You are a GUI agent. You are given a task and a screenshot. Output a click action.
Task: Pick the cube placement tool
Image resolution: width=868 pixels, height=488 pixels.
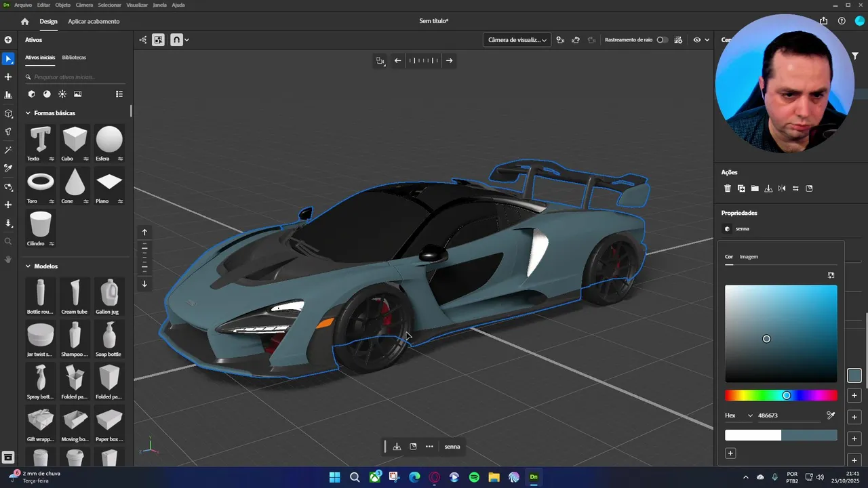point(8,114)
